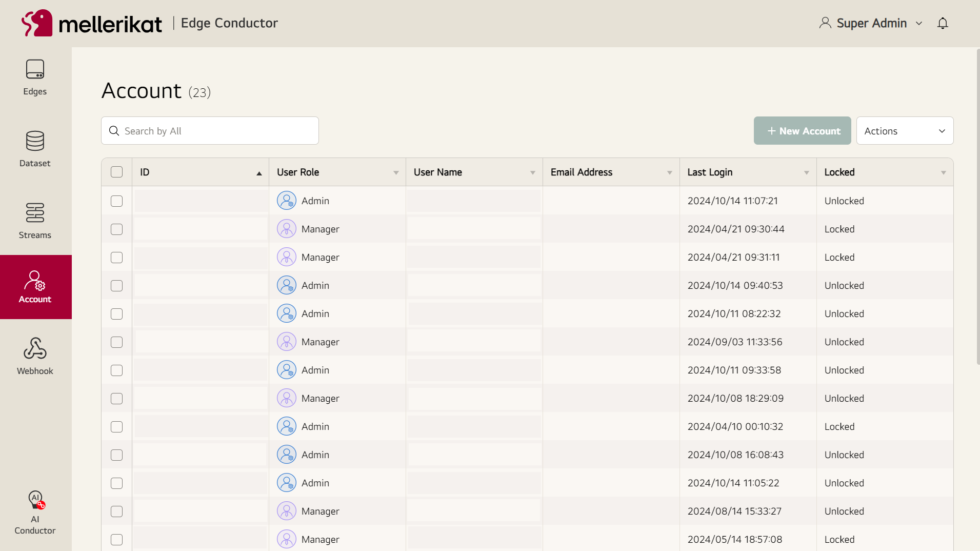980x551 pixels.
Task: Check the row with login 2024/10/08 16:08:43
Action: [117, 455]
